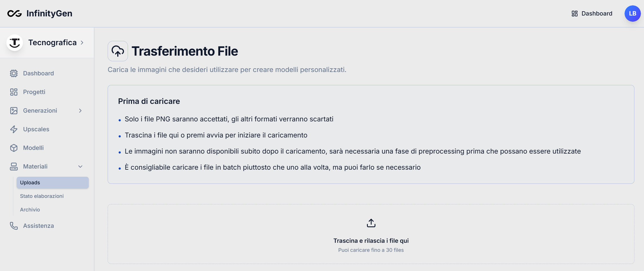This screenshot has height=271, width=644.
Task: Click the Tecnografica organization avatar
Action: (15, 42)
